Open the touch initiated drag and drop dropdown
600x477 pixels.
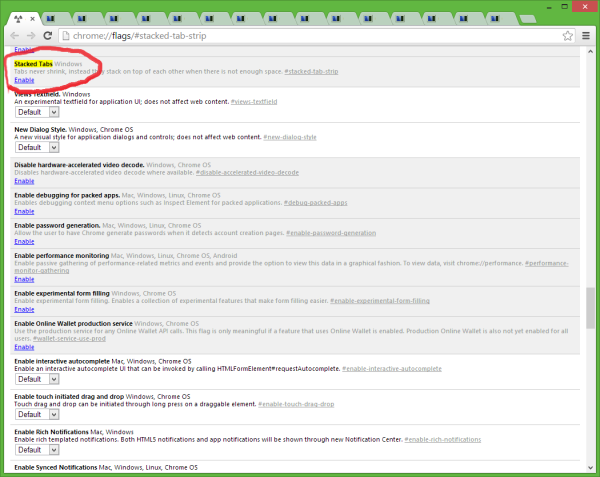[x=37, y=414]
